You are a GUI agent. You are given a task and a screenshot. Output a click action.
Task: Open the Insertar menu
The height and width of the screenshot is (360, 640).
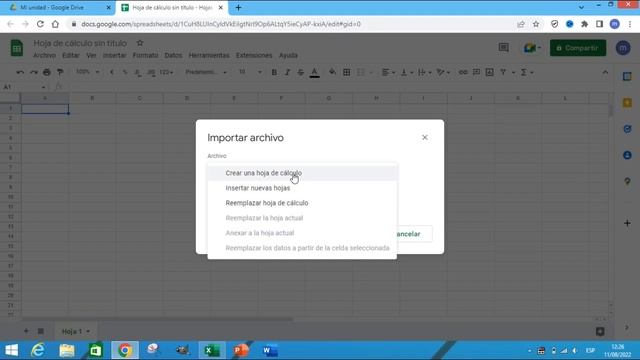pos(114,55)
